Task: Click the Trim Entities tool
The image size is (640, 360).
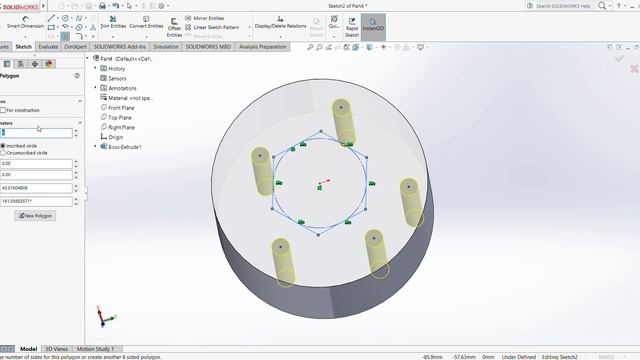Action: click(113, 22)
